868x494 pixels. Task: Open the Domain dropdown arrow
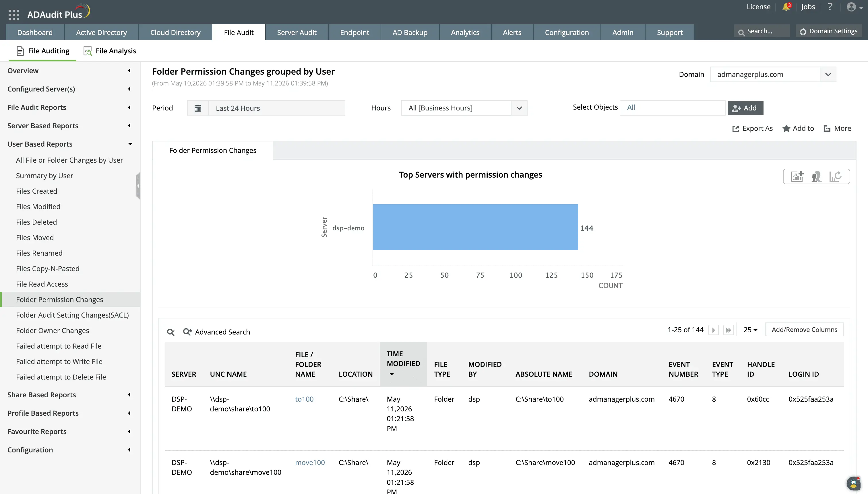click(x=828, y=74)
